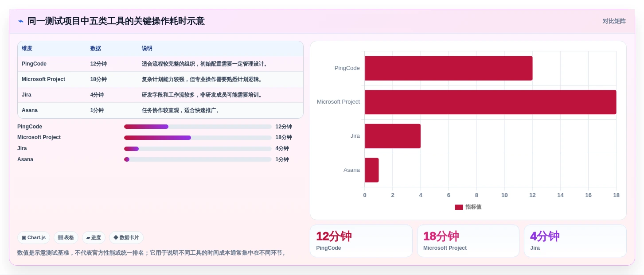644x275 pixels.
Task: Click the Microsoft Project progress bar
Action: pyautogui.click(x=198, y=138)
